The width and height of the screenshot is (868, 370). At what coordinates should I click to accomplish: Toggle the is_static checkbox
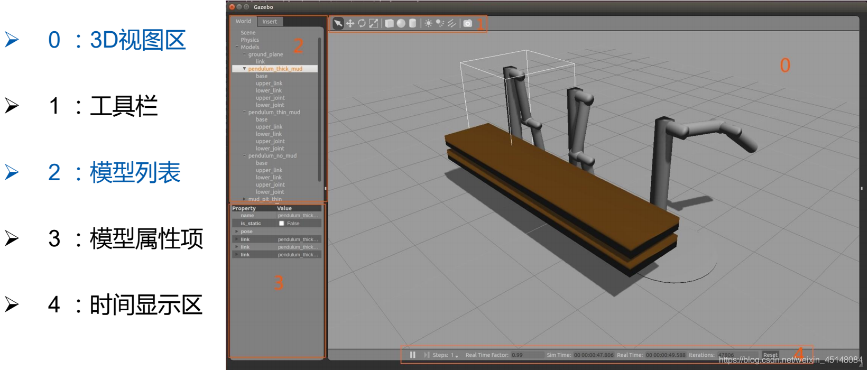[x=282, y=224]
